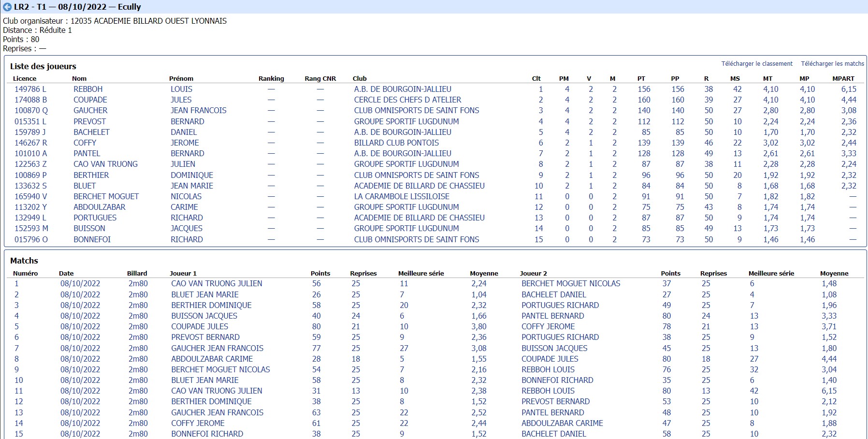Click the MPART column header
Image resolution: width=868 pixels, height=439 pixels.
coord(843,78)
